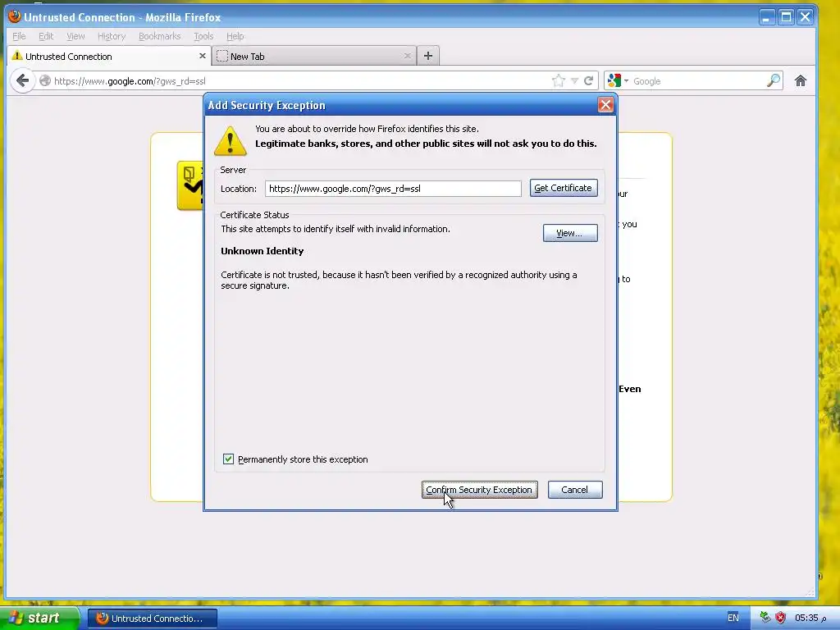The image size is (840, 630).
Task: Click Confirm Security Exception button
Action: tap(479, 490)
